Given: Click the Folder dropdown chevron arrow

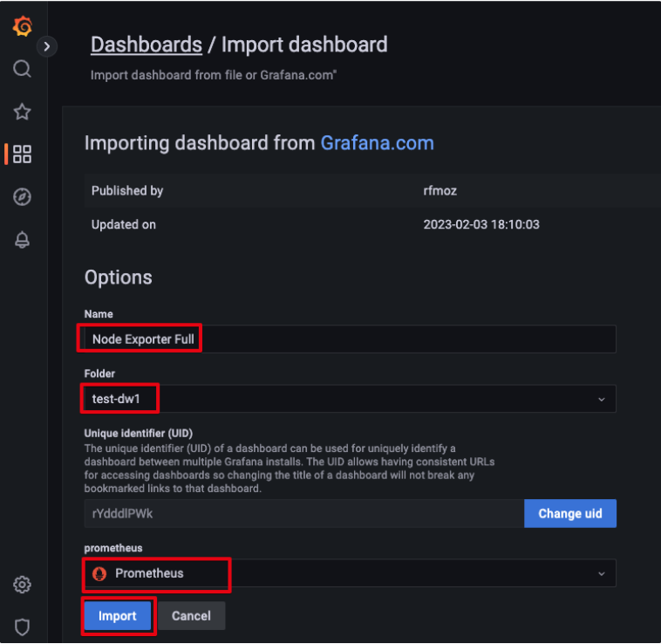Looking at the screenshot, I should 602,399.
